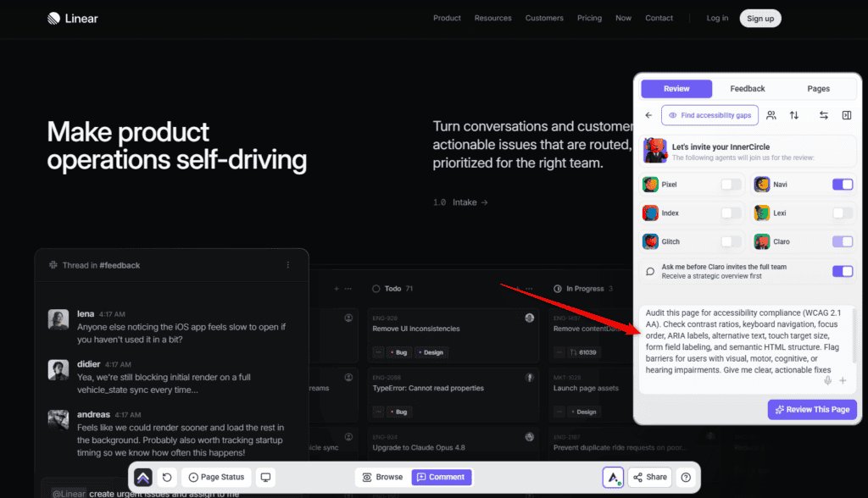Viewport: 868px width, 498px height.
Task: Click Find accessibility gaps button
Action: pyautogui.click(x=709, y=115)
